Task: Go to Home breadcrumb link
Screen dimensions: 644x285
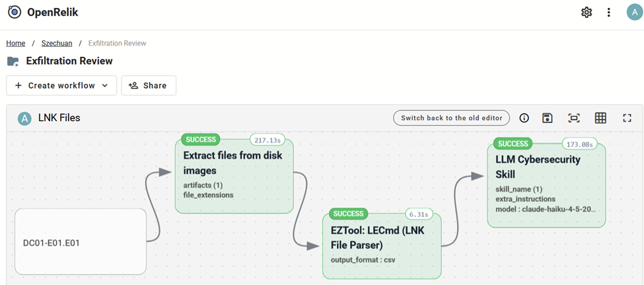Action: [x=16, y=43]
